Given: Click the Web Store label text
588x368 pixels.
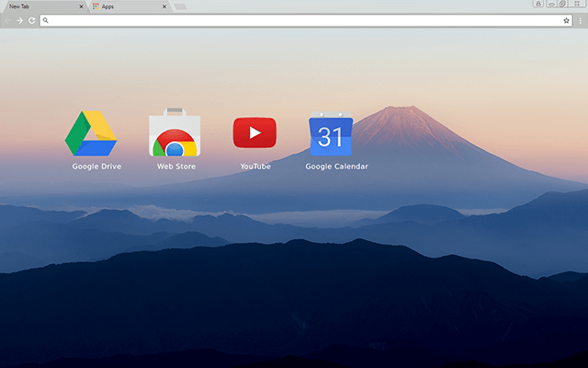Looking at the screenshot, I should coord(175,167).
